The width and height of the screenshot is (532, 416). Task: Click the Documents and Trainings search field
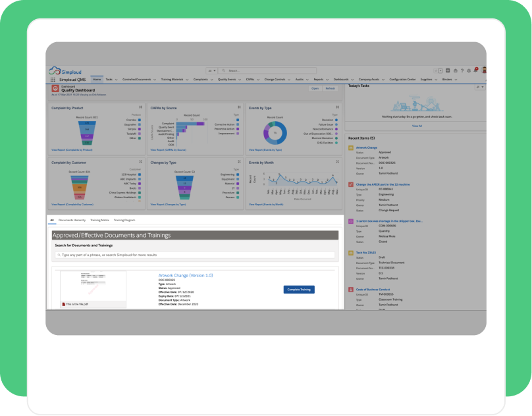coord(195,255)
